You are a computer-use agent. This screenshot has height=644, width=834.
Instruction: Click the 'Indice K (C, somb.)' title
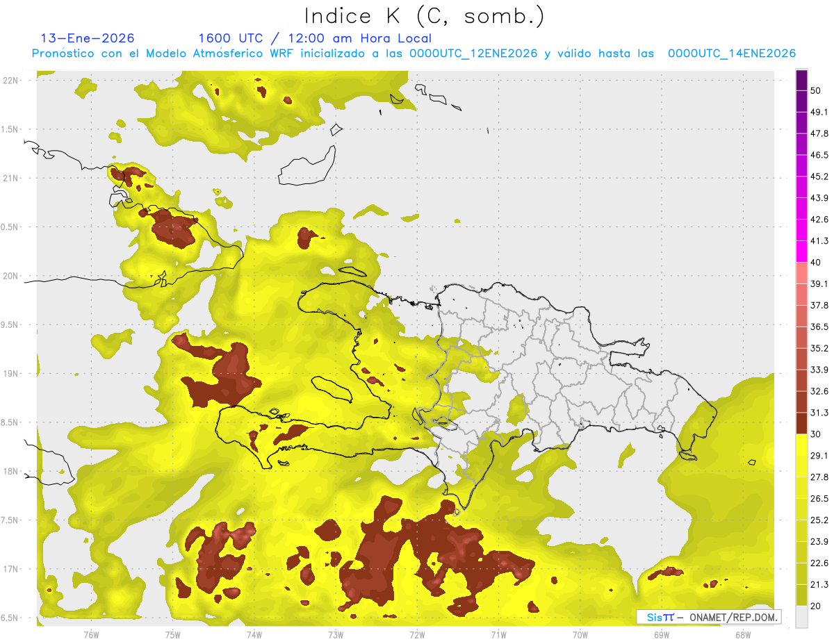pos(424,16)
